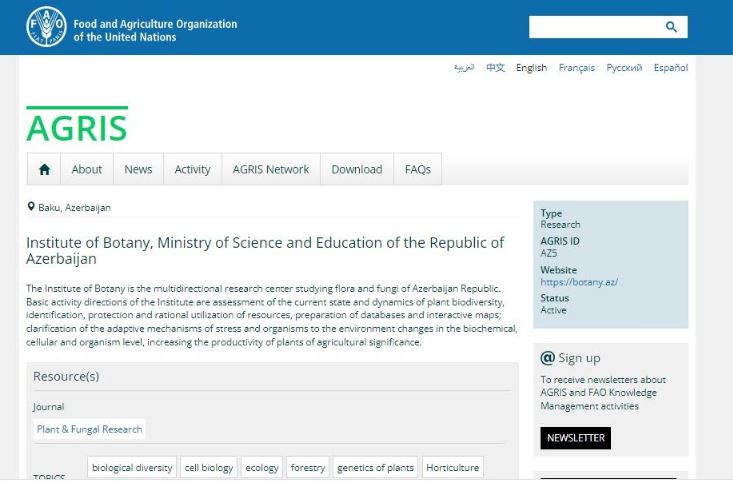The width and height of the screenshot is (733, 484).
Task: Click the AGRIS ID value AZ5
Action: click(548, 253)
